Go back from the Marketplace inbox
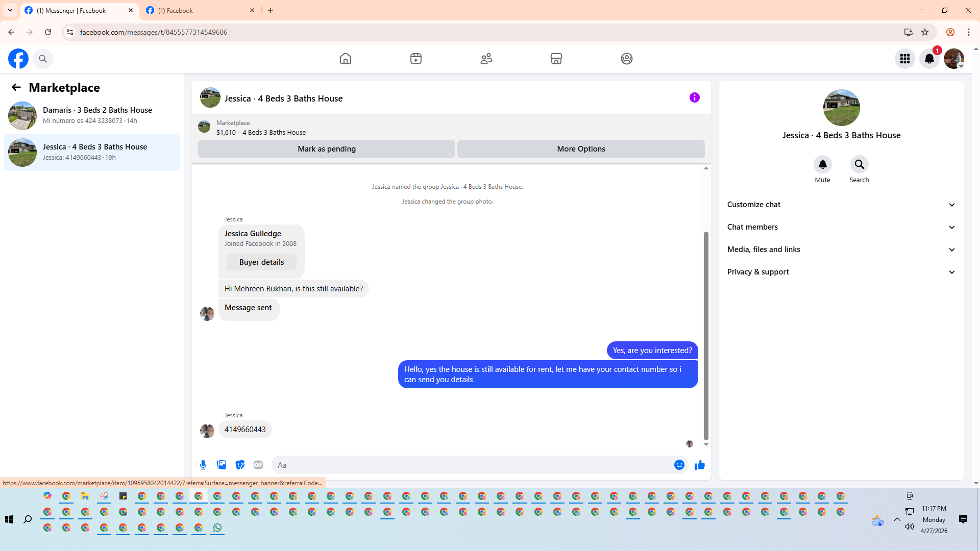 pos(16,87)
